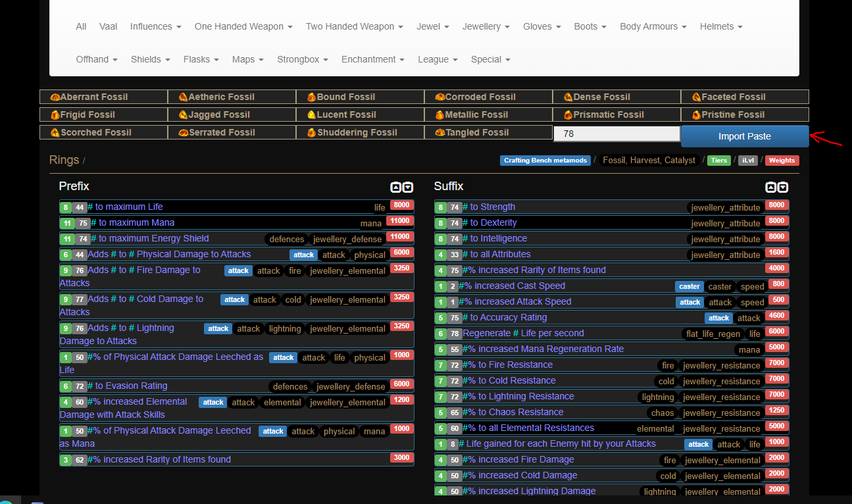The width and height of the screenshot is (852, 504).
Task: Toggle Fossil, Harvest, Catalyst tags display
Action: pyautogui.click(x=649, y=160)
